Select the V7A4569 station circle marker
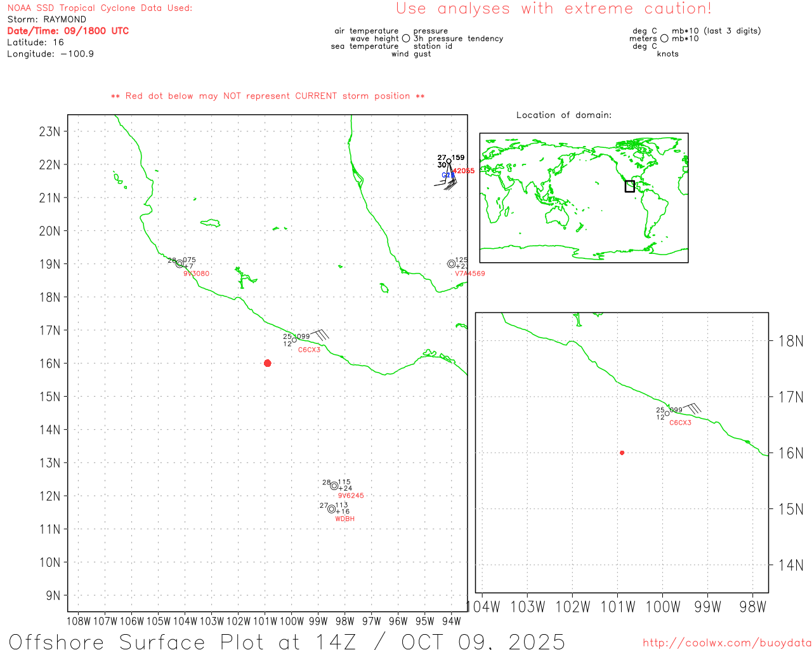 [452, 263]
